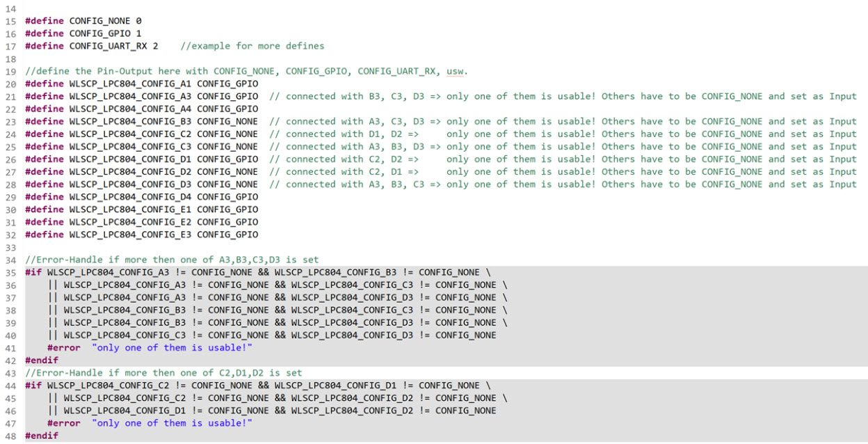
Task: Click the CONFIG_GPIO value of WLSCP_LPC804_CONFIG_A3 define
Action: pos(227,96)
